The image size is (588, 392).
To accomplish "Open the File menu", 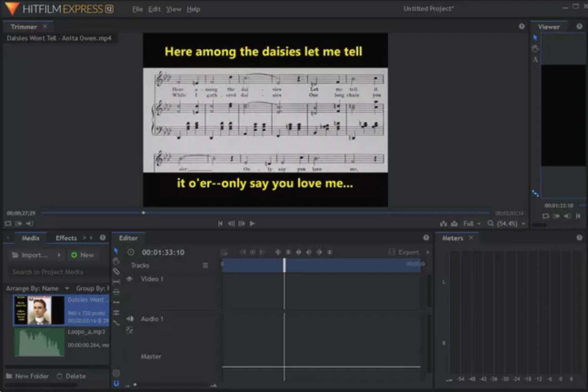I will click(x=137, y=9).
